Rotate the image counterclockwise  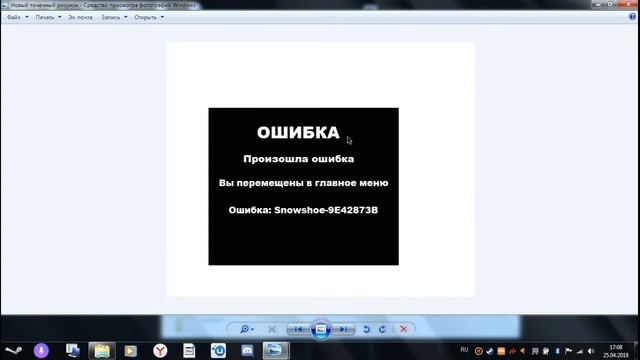click(367, 329)
